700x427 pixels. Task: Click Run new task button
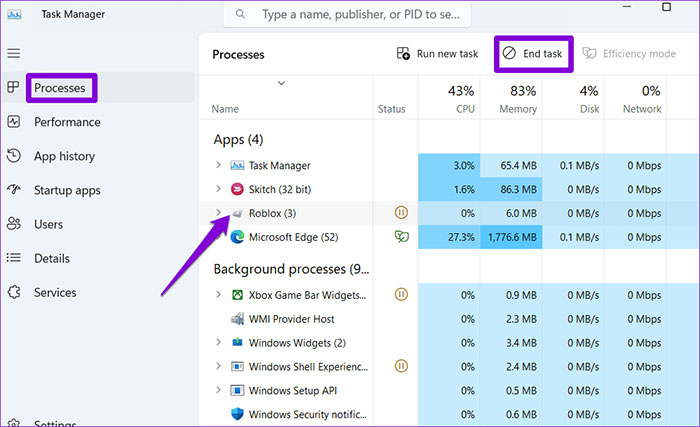pyautogui.click(x=436, y=54)
